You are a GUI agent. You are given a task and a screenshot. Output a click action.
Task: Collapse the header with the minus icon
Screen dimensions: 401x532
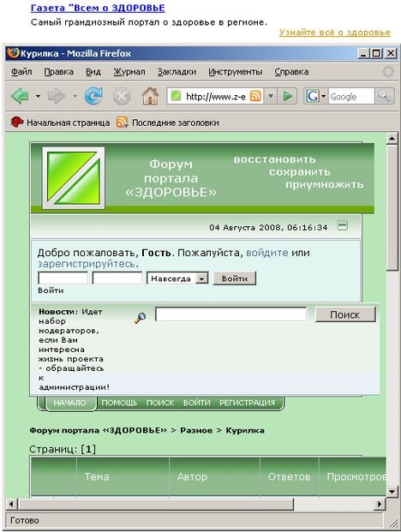click(343, 225)
